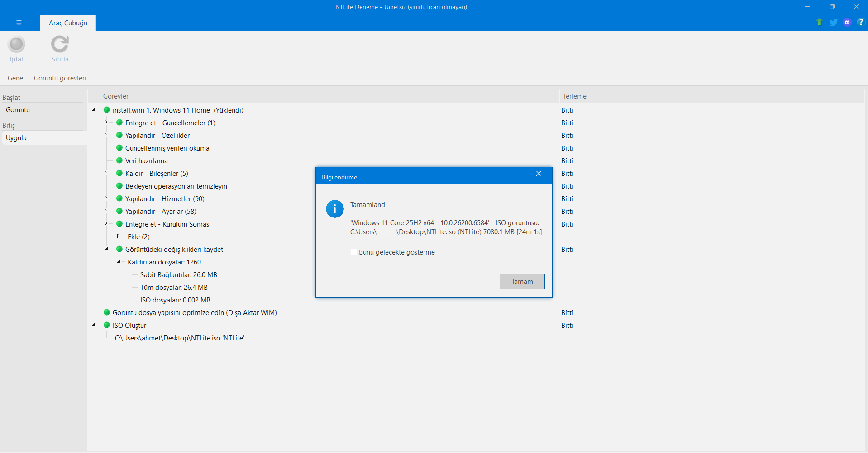Collapse the install.wim Windows 11 Home node
This screenshot has width=868, height=453.
pos(94,109)
